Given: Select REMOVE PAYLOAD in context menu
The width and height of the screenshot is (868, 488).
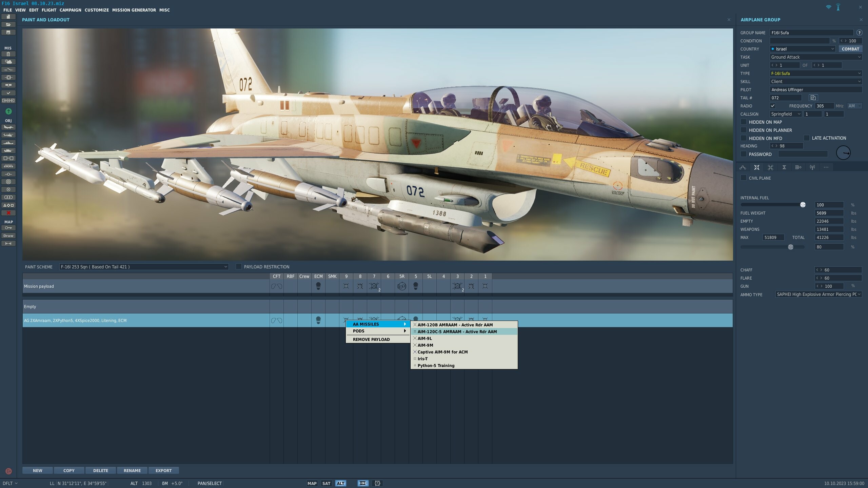Looking at the screenshot, I should pyautogui.click(x=371, y=339).
